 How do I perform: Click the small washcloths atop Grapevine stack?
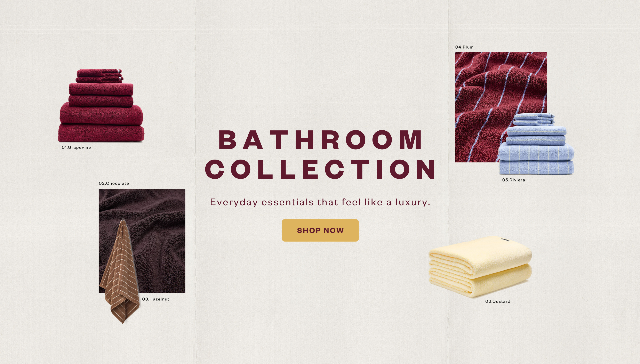tap(99, 76)
